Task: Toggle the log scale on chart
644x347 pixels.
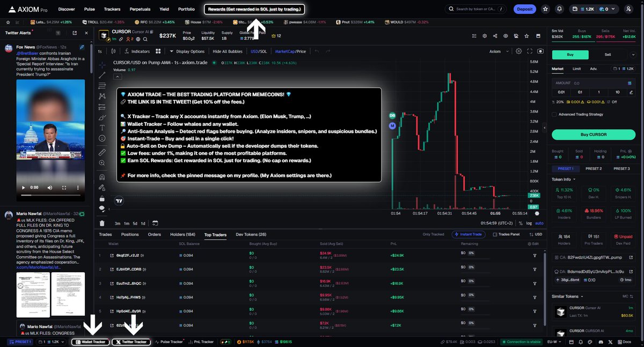Action: point(530,223)
